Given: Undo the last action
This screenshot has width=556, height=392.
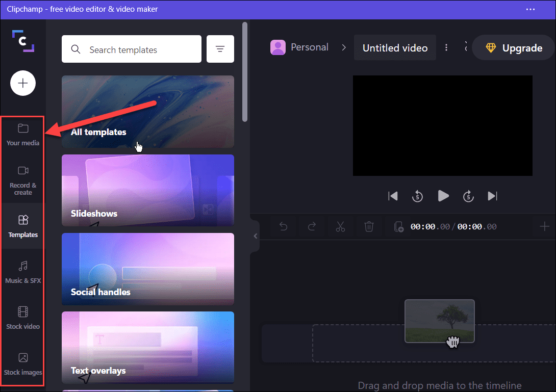Looking at the screenshot, I should (283, 226).
